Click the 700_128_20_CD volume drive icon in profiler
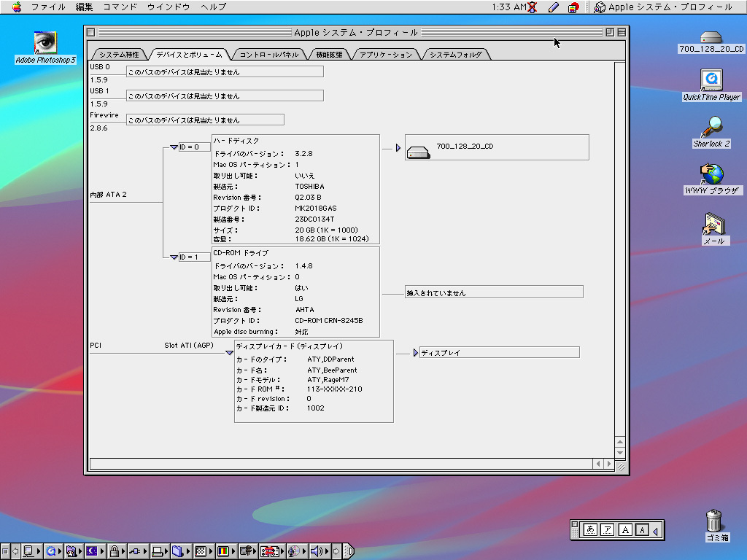The width and height of the screenshot is (747, 560). [x=418, y=152]
